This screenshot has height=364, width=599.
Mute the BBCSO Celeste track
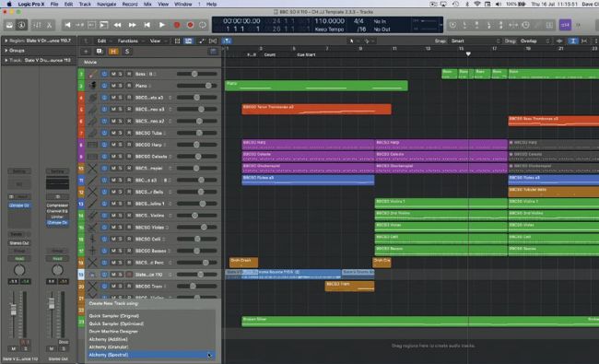[x=113, y=157]
